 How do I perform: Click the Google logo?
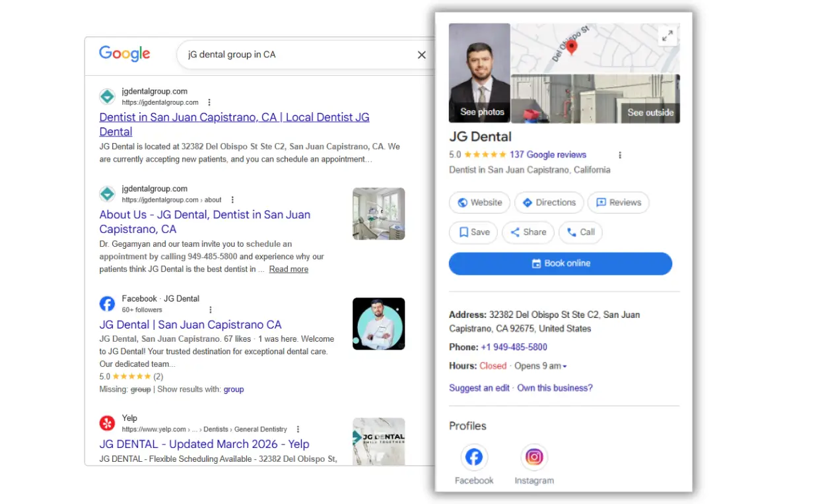[x=124, y=54]
